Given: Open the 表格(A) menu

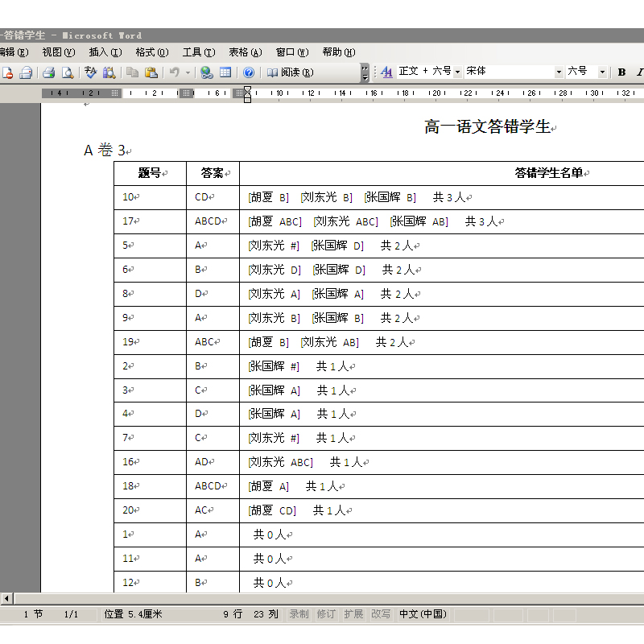Looking at the screenshot, I should point(246,52).
